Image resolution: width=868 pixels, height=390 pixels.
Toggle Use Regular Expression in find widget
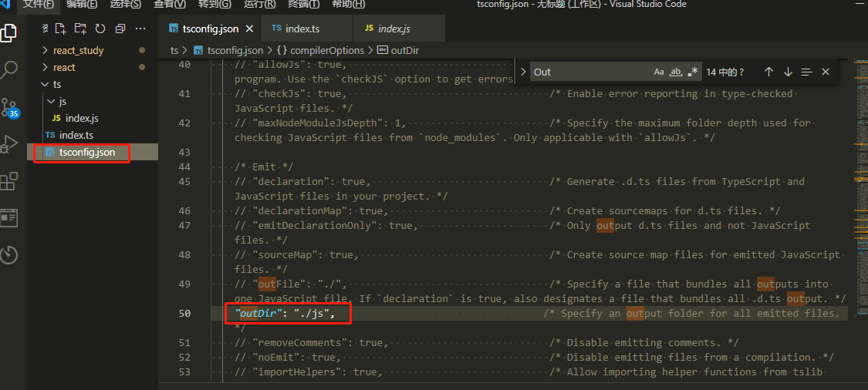(x=693, y=72)
